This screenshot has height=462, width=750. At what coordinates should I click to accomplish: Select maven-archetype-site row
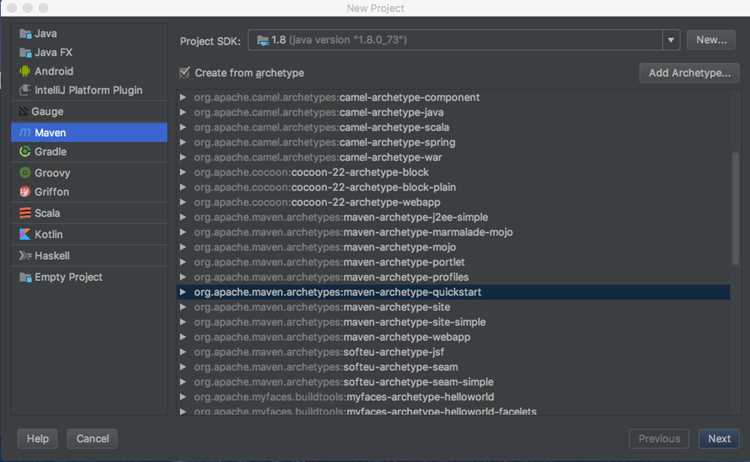[x=453, y=307]
